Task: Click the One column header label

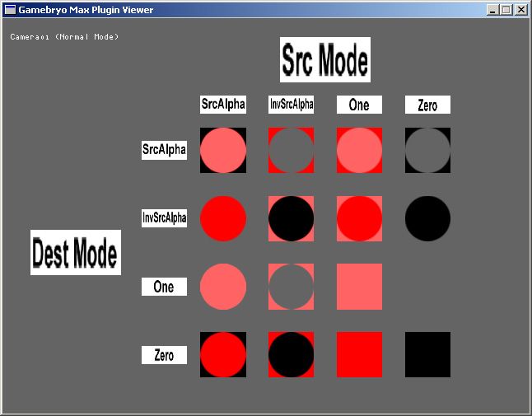Action: pos(359,105)
